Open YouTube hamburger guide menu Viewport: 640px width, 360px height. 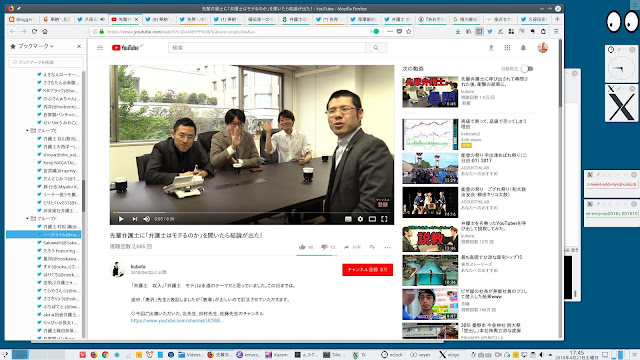pos(100,48)
